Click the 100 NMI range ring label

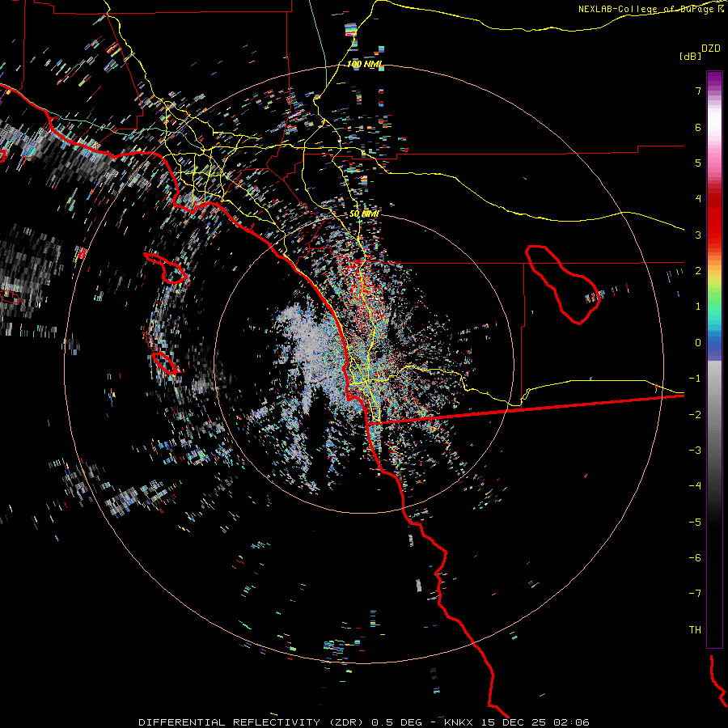365,64
